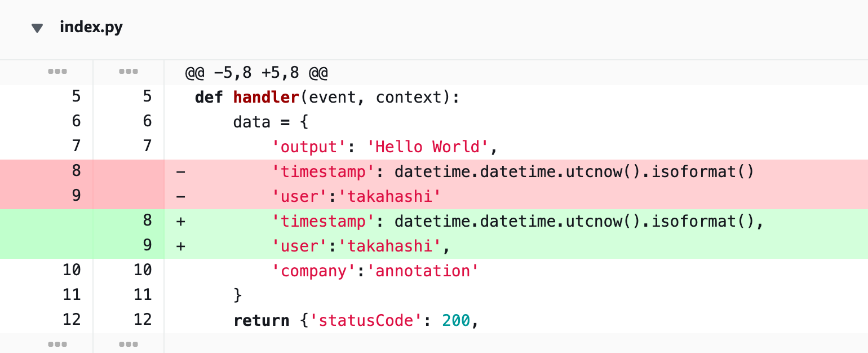This screenshot has height=353, width=868.
Task: Click the top-right ellipsis expander icon
Action: tap(128, 72)
